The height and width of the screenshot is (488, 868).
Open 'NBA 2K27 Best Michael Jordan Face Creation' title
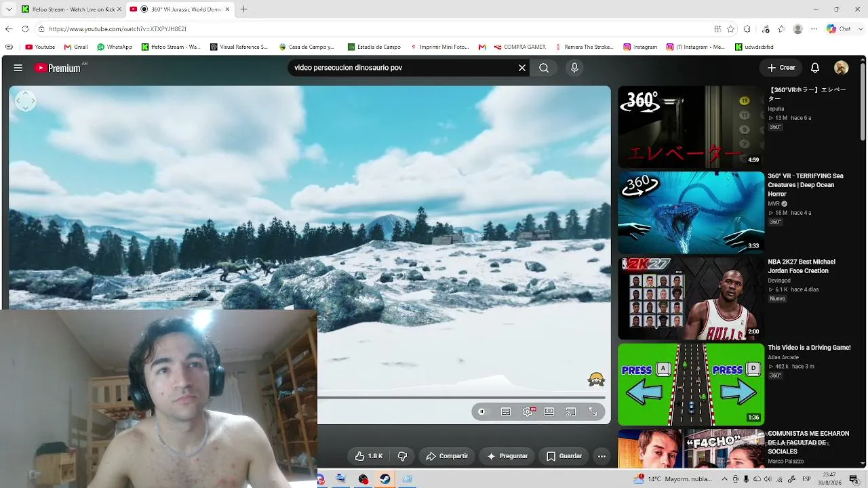[802, 266]
